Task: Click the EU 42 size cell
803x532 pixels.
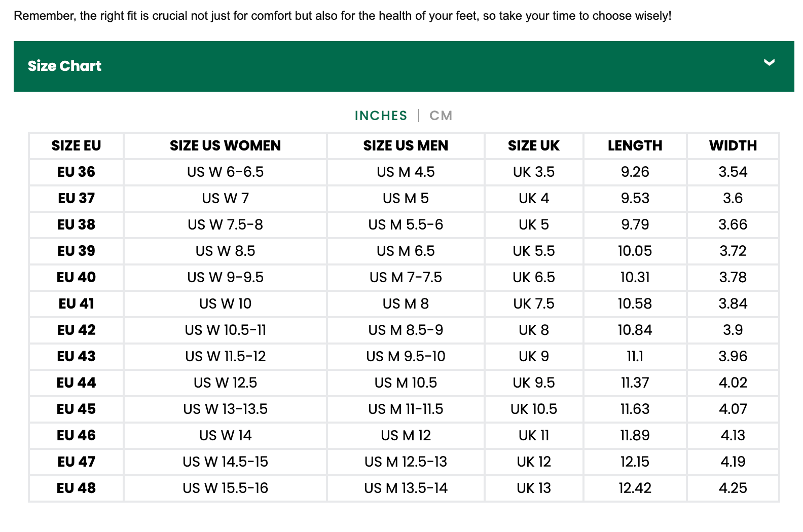Action: [76, 330]
